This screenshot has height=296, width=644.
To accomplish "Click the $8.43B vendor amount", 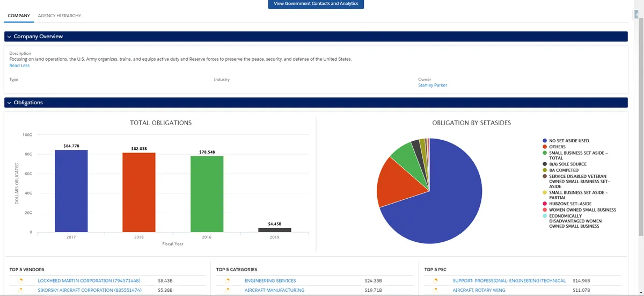I will coord(165,280).
